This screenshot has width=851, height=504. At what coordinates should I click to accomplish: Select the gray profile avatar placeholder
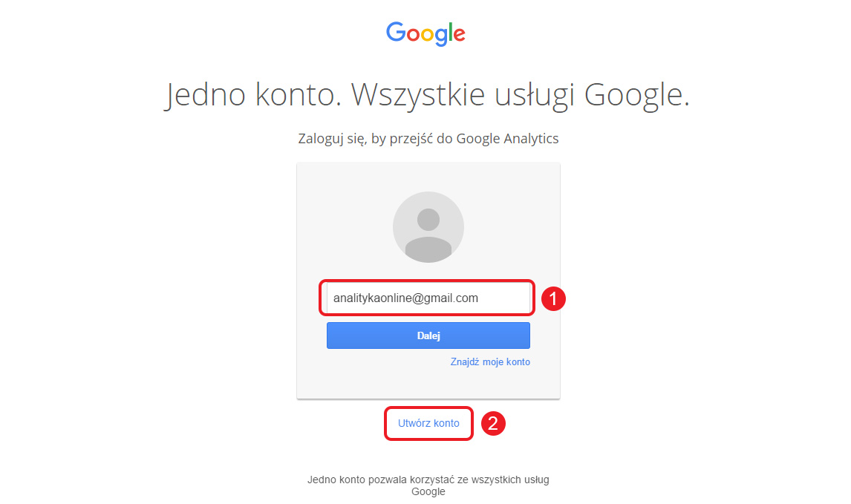point(428,227)
